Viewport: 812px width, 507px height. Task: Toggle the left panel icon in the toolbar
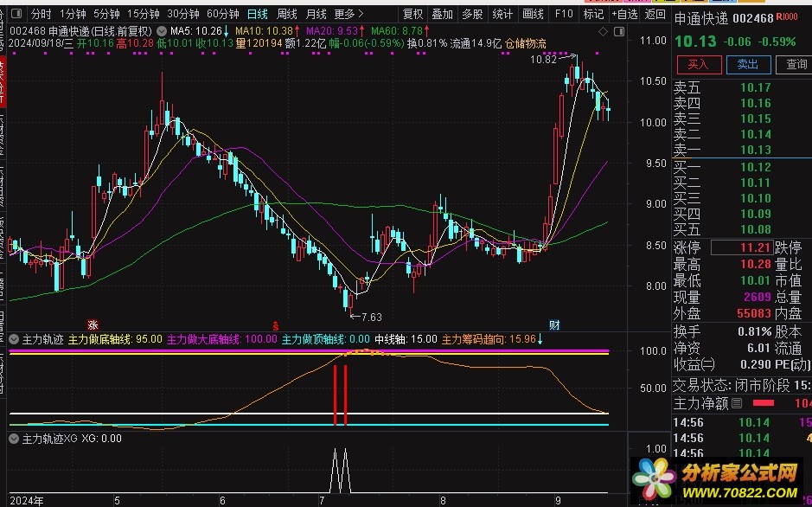coord(16,14)
